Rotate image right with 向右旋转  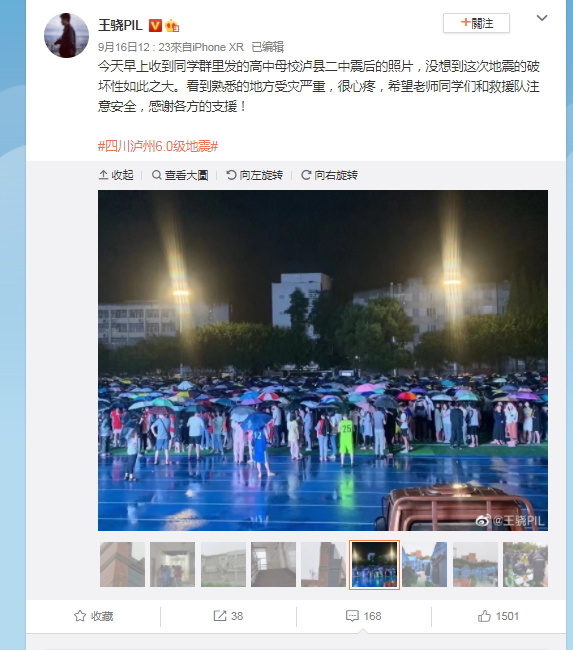coord(329,175)
